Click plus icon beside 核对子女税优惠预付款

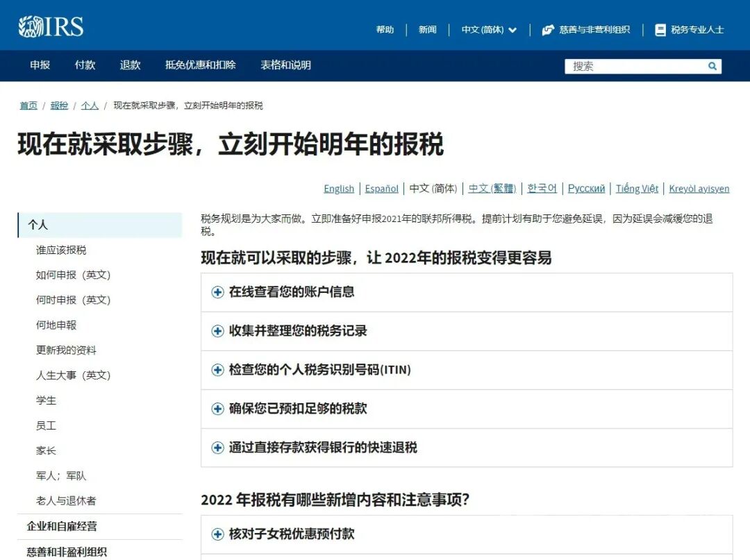click(x=217, y=534)
